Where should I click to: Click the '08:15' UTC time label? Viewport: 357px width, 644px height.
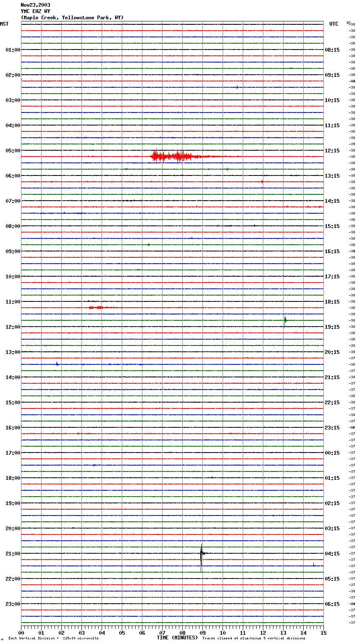tap(332, 50)
